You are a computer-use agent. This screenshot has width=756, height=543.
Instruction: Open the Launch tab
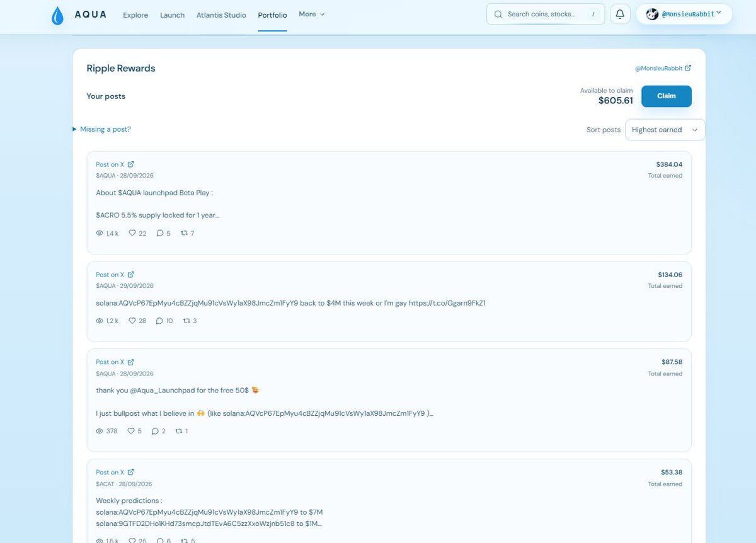[173, 14]
